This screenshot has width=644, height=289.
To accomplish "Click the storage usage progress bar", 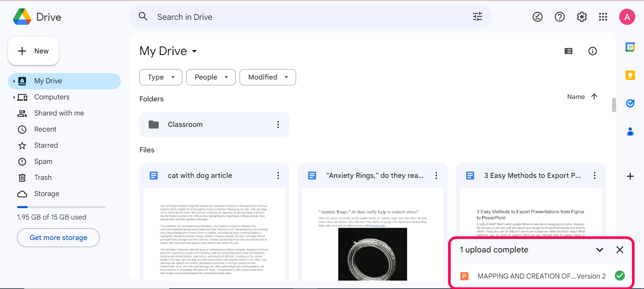I will [x=61, y=207].
